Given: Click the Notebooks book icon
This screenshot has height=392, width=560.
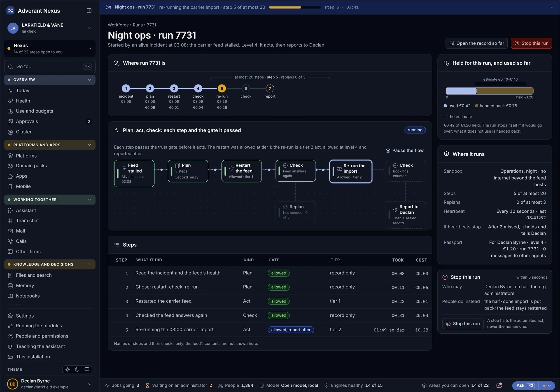Looking at the screenshot, I should pos(10,296).
